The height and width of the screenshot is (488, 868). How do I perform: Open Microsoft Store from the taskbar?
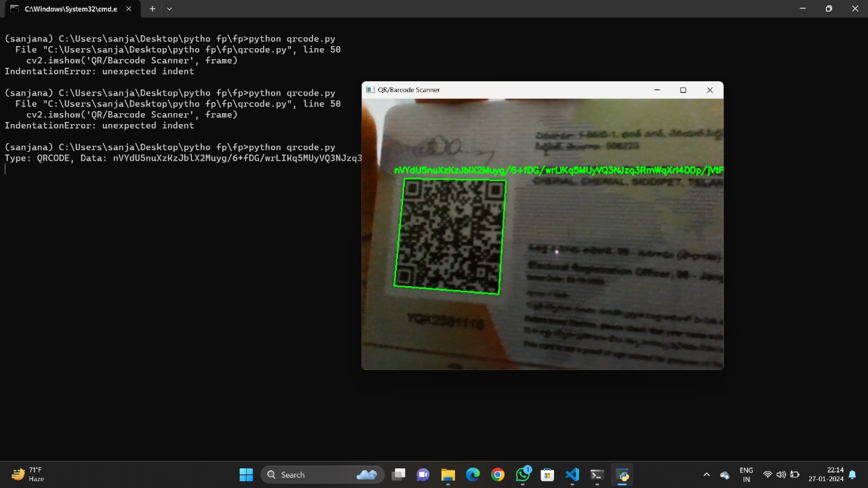[x=547, y=474]
